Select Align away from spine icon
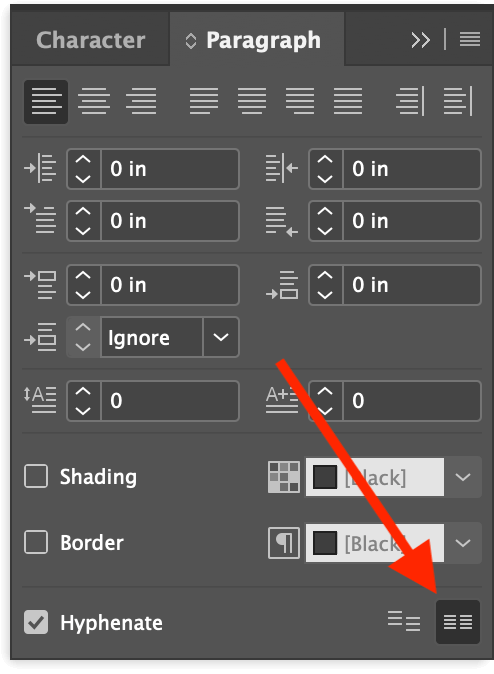The image size is (494, 674). pos(458,101)
